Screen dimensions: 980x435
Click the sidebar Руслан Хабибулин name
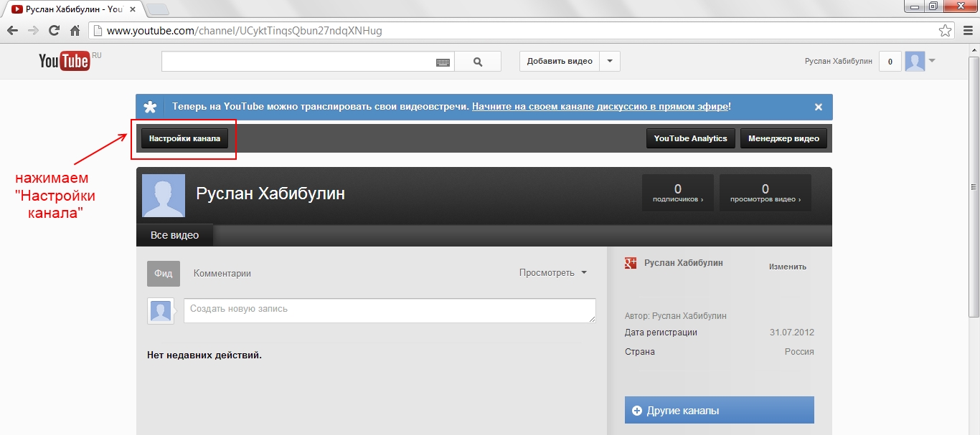[x=684, y=263]
